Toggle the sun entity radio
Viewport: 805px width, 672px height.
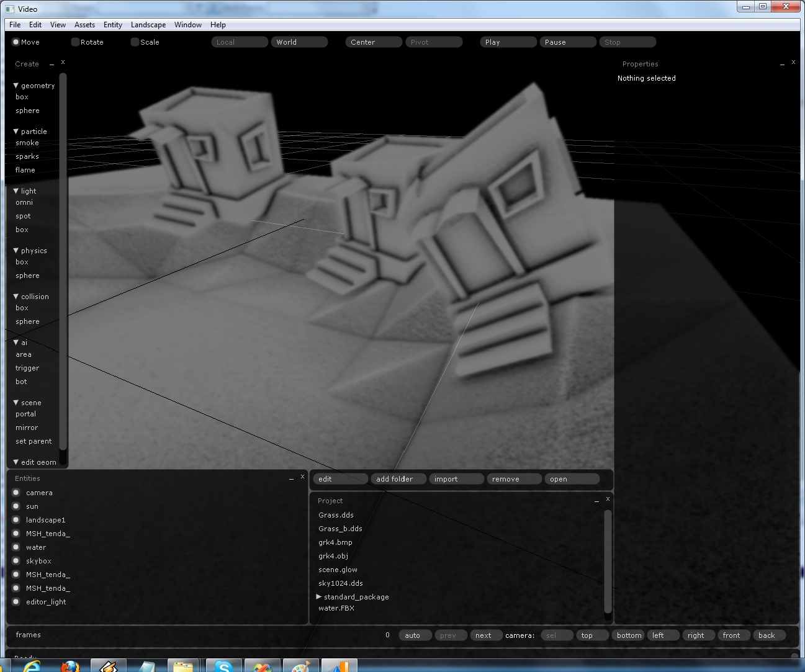click(x=16, y=506)
